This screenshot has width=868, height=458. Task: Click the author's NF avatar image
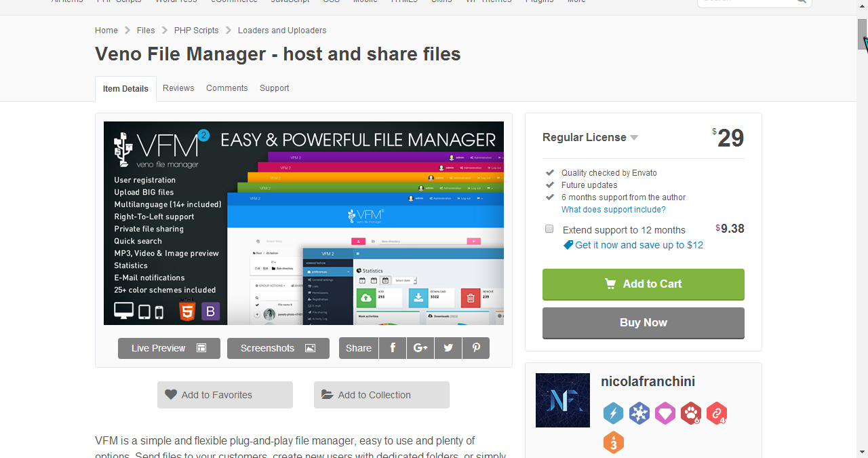tap(563, 400)
